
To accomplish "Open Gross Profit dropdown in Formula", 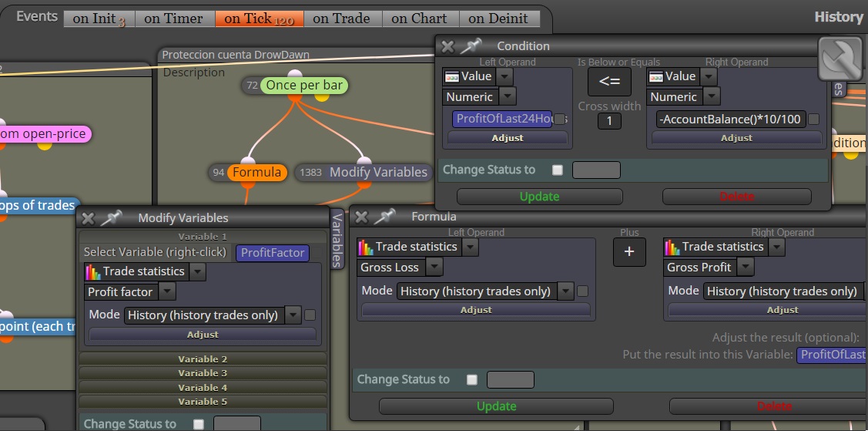I will [x=746, y=267].
